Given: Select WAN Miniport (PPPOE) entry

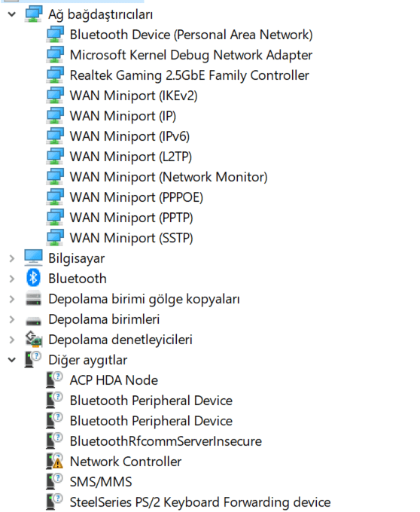Looking at the screenshot, I should [136, 197].
